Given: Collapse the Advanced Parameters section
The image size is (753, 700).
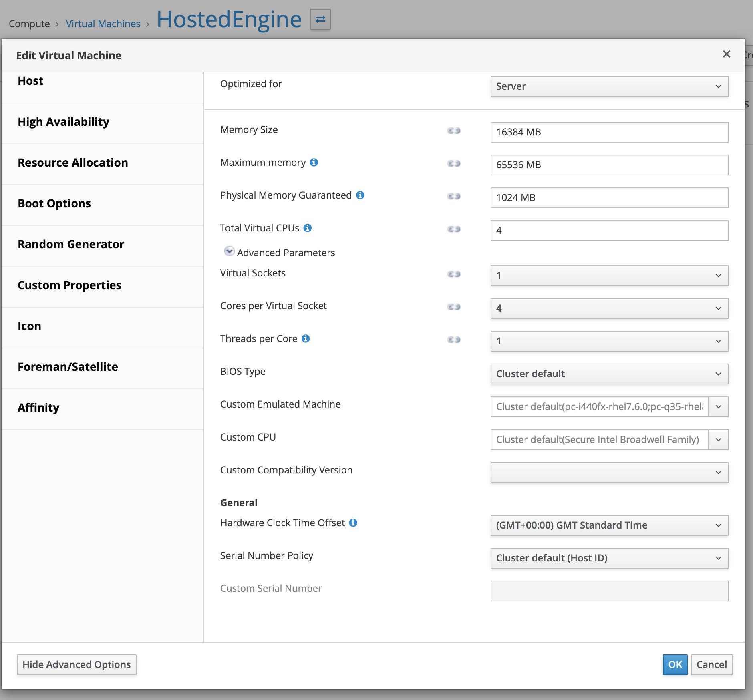Looking at the screenshot, I should click(229, 251).
